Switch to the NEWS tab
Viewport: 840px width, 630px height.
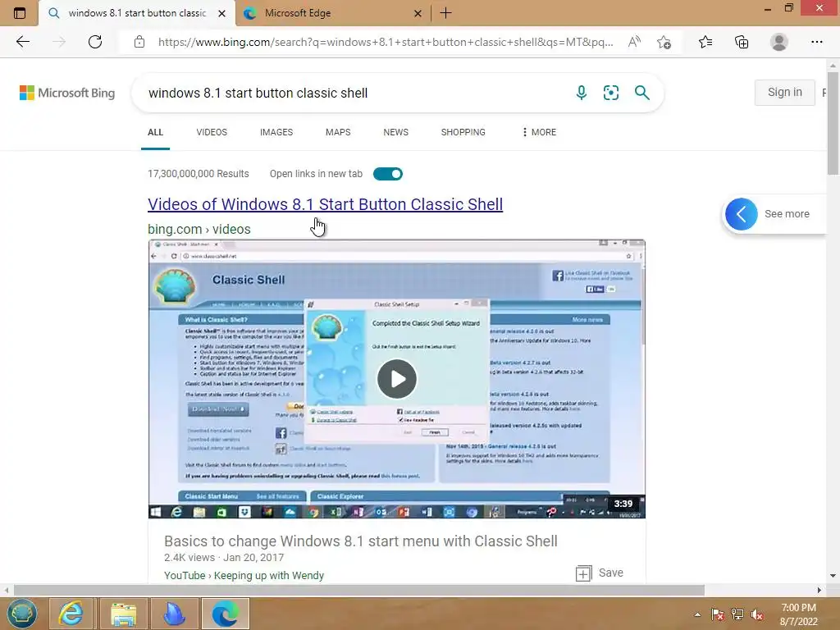396,132
